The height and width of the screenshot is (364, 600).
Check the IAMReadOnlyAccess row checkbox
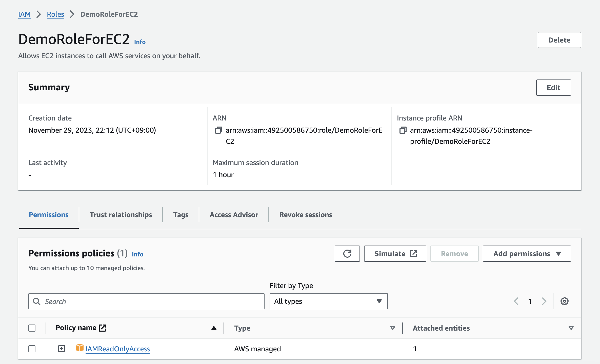32,349
